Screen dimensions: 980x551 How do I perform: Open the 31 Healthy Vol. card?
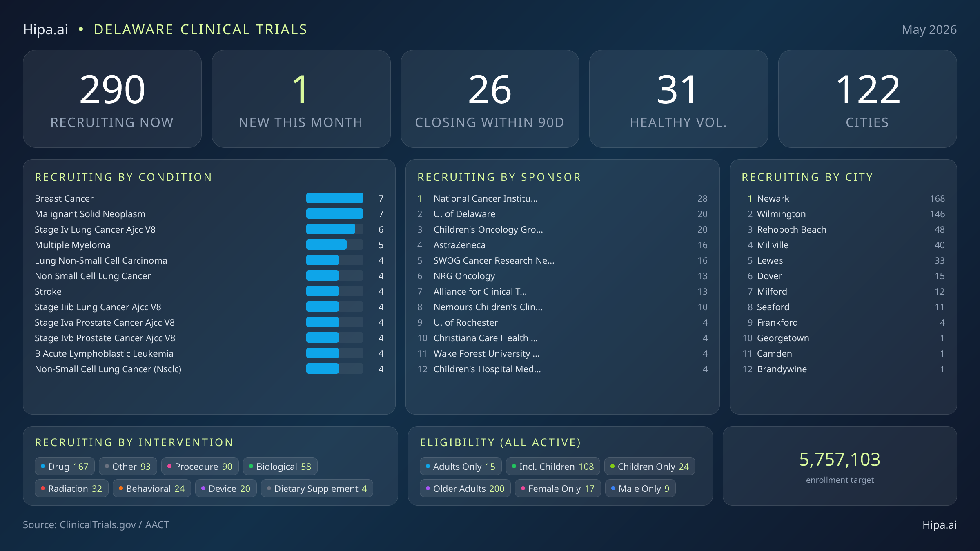679,99
